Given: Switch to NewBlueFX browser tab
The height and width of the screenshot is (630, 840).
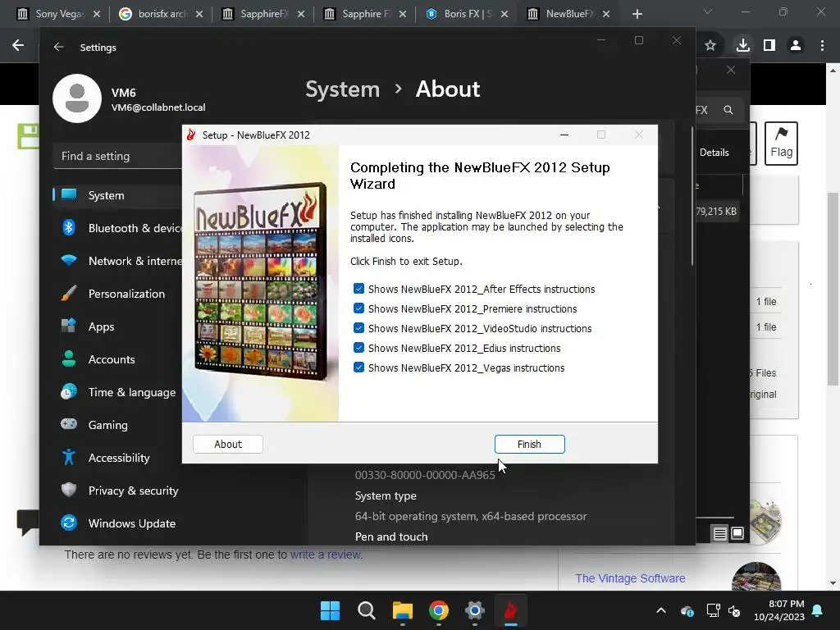Looking at the screenshot, I should 568,14.
